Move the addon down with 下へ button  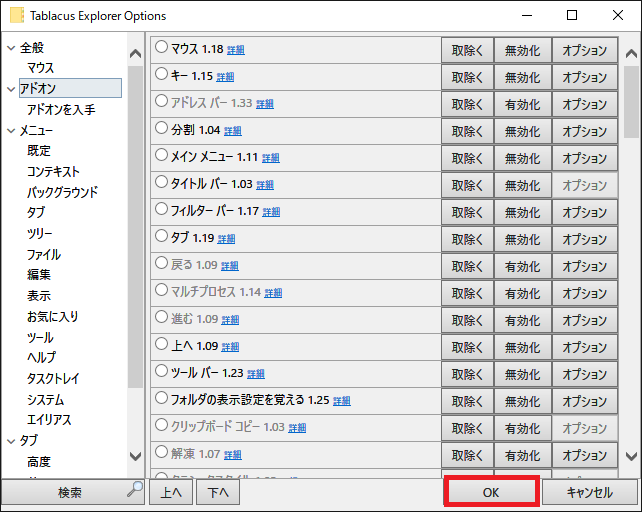(218, 492)
